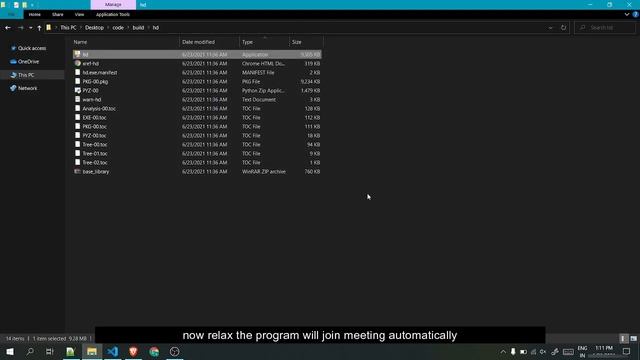The height and width of the screenshot is (360, 640).
Task: Navigate to Desktop breadcrumb
Action: (x=94, y=28)
